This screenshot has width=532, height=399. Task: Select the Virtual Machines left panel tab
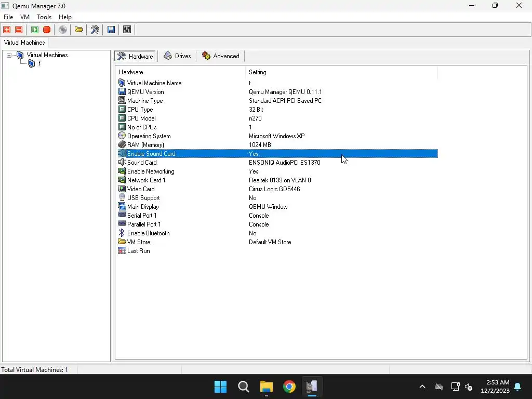point(24,43)
